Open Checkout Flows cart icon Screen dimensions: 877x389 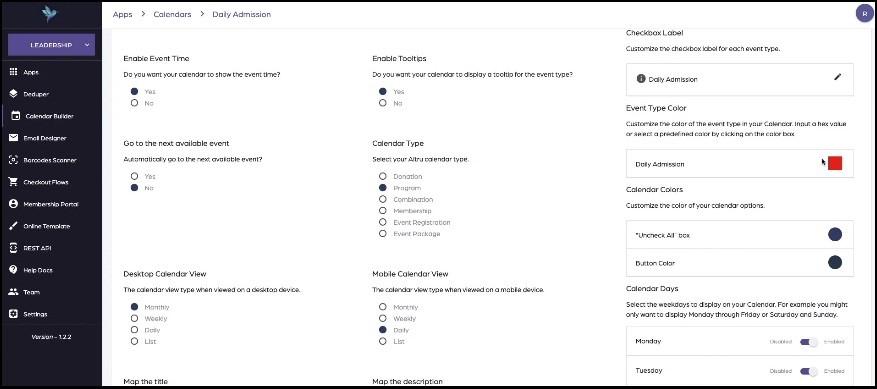13,182
